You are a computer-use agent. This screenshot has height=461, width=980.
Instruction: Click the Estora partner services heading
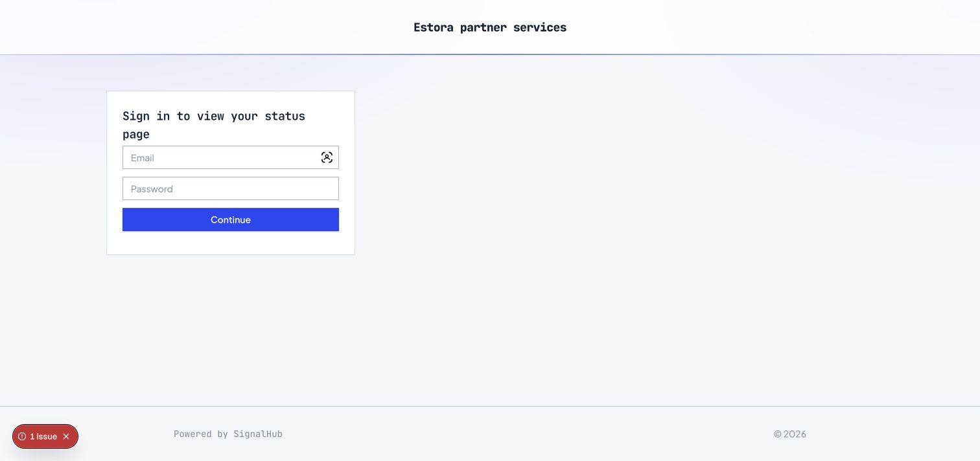click(490, 27)
